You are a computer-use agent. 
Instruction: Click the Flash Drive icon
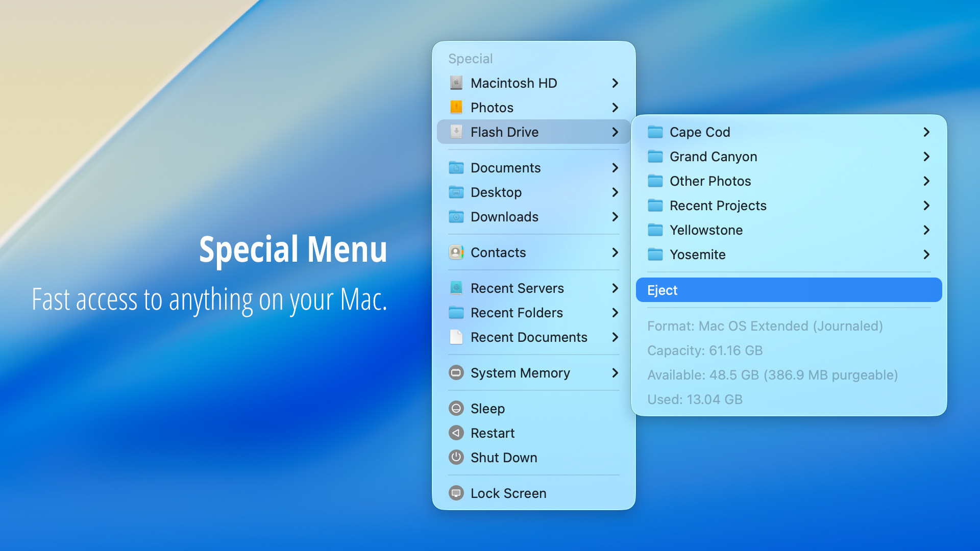[x=456, y=132]
